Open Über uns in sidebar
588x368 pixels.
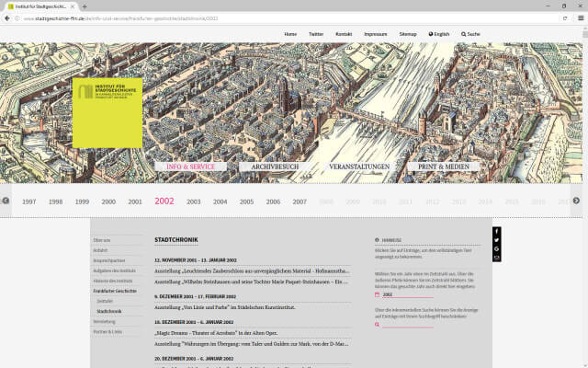(x=102, y=240)
